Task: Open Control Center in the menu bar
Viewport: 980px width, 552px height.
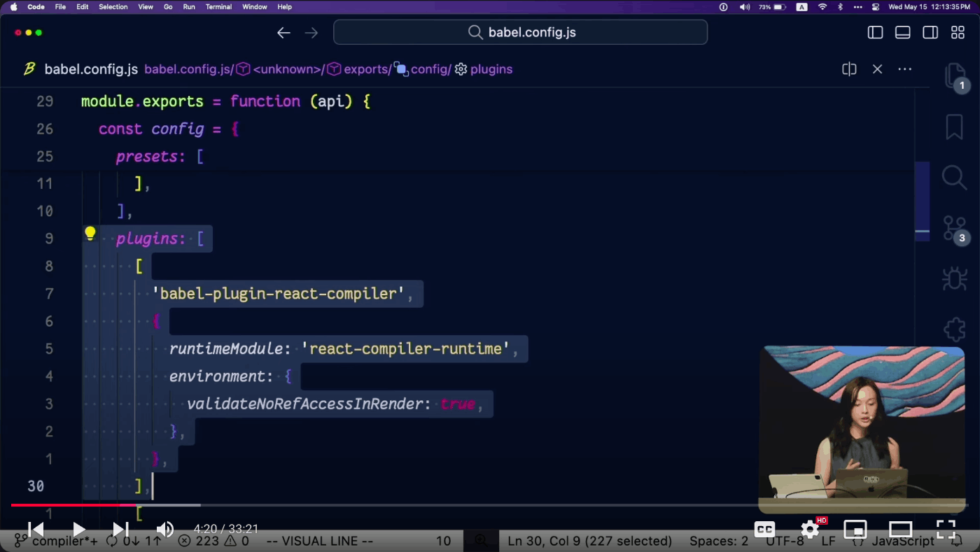Action: (x=875, y=7)
